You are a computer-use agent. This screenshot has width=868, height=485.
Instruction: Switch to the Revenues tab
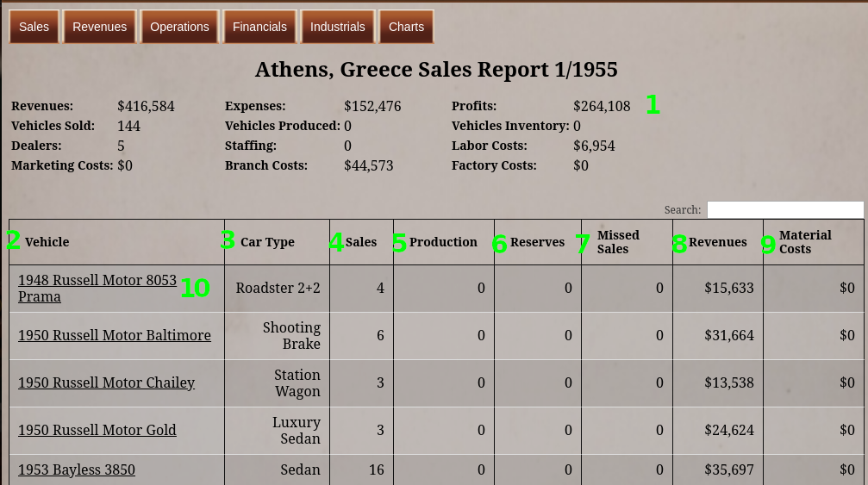coord(100,27)
